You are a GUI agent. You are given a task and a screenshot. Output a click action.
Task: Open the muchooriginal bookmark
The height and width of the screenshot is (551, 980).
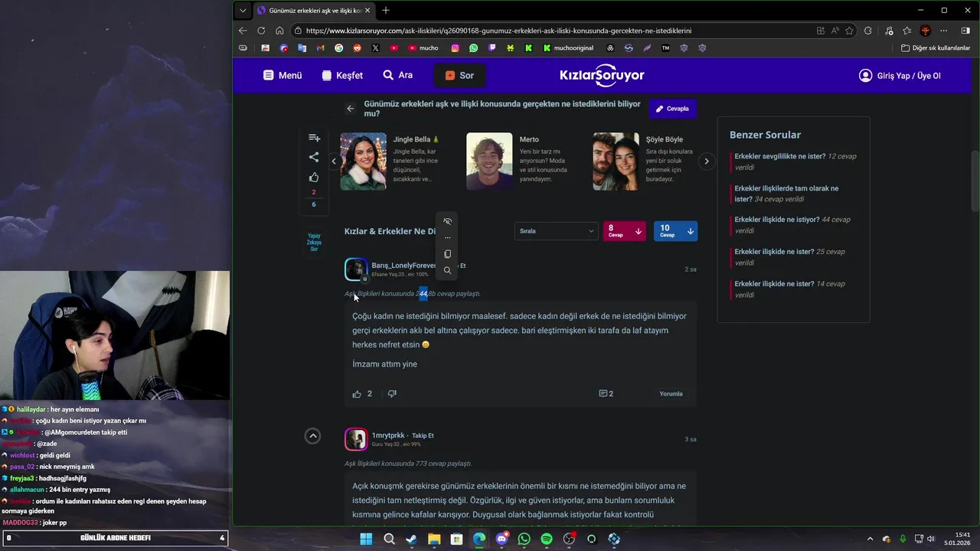click(569, 47)
